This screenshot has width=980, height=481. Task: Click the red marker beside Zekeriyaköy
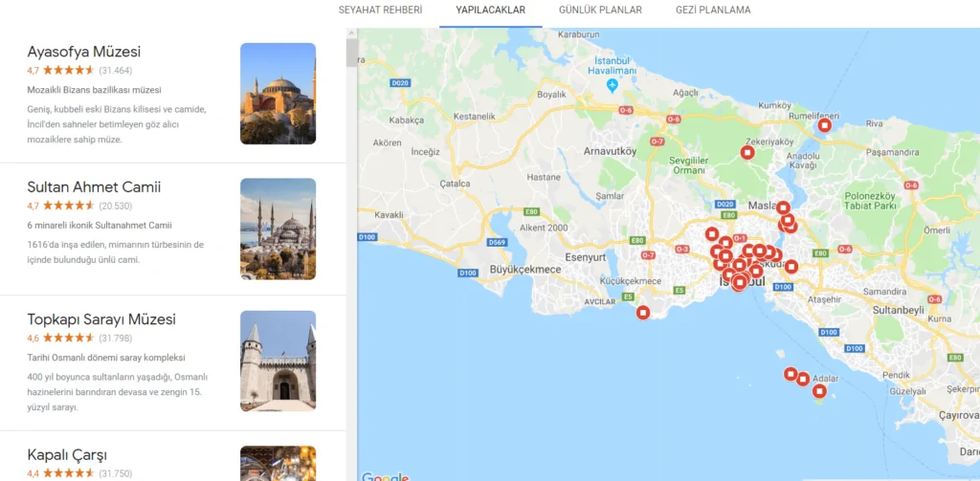tap(748, 152)
